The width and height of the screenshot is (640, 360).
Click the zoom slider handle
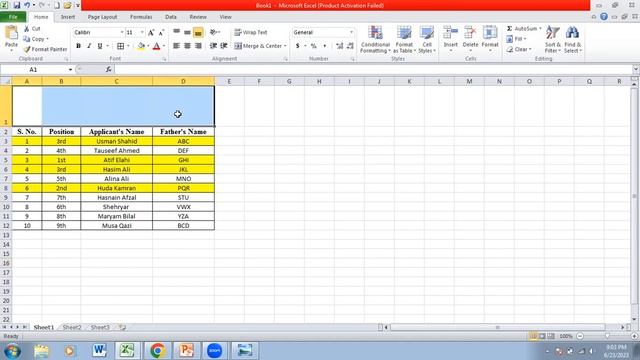(x=607, y=336)
